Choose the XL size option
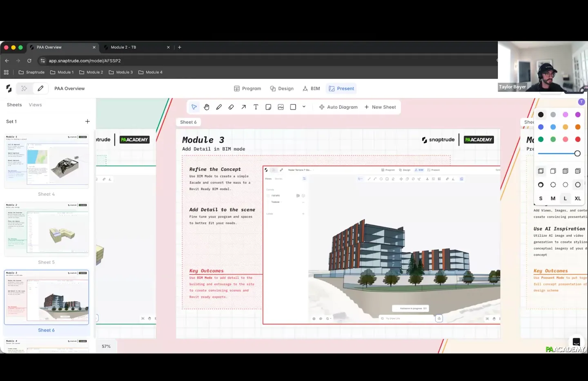 pyautogui.click(x=577, y=198)
